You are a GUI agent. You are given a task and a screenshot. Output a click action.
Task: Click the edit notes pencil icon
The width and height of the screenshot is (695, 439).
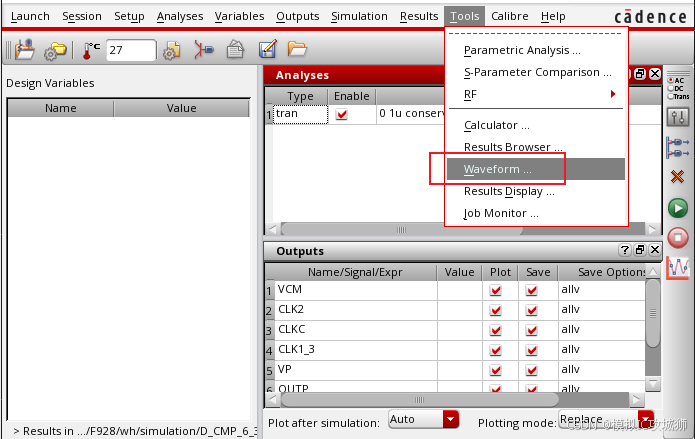click(268, 49)
